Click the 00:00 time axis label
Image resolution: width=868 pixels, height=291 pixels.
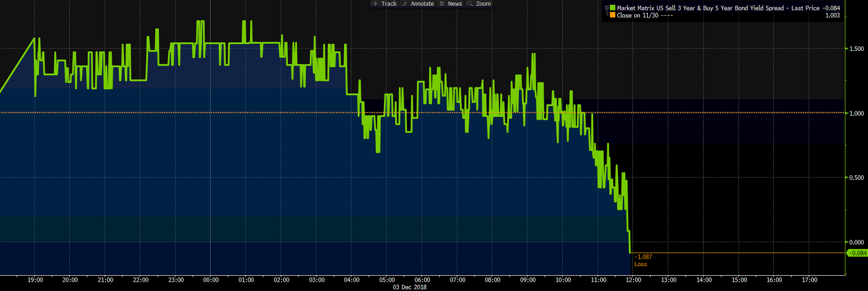click(211, 280)
